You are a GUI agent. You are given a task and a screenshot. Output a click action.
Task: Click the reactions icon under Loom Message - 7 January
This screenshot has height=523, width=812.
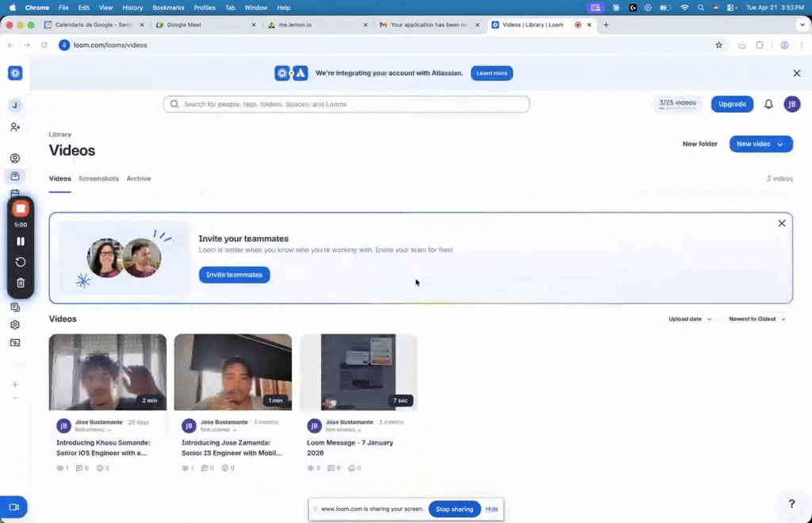point(351,468)
